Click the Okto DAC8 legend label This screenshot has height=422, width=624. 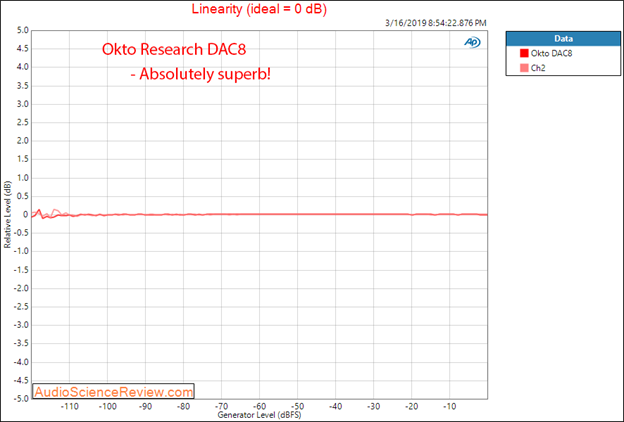[x=551, y=53]
